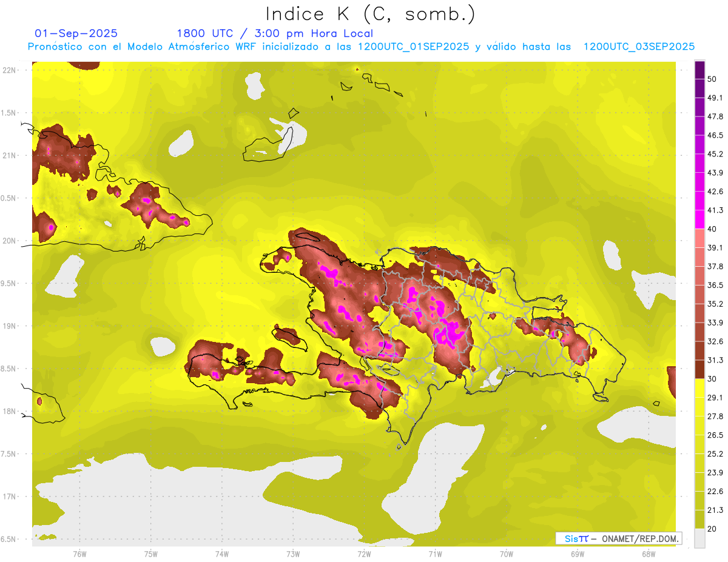This screenshot has width=728, height=562.
Task: Click the colorbar value '32.6'
Action: pyautogui.click(x=715, y=341)
